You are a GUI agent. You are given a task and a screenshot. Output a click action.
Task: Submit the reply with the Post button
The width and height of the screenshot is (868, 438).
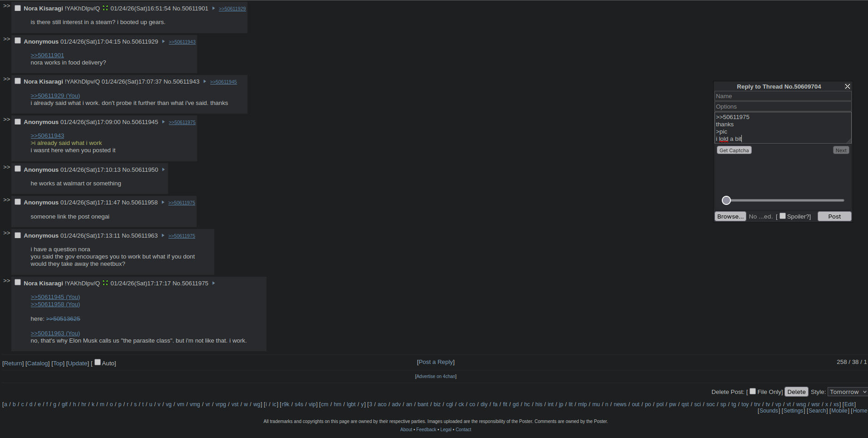coord(834,216)
